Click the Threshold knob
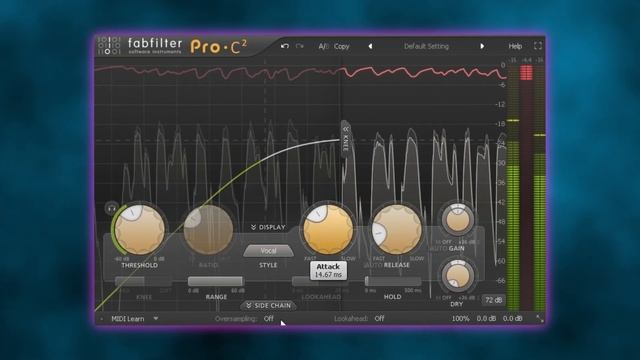This screenshot has width=640, height=360. (139, 230)
